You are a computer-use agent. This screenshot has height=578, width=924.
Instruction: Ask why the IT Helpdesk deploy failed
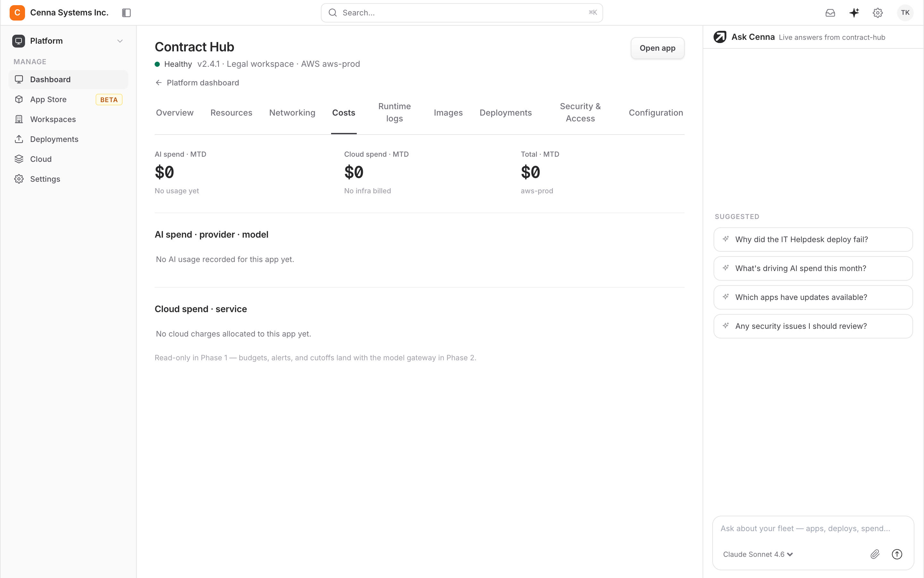(813, 239)
